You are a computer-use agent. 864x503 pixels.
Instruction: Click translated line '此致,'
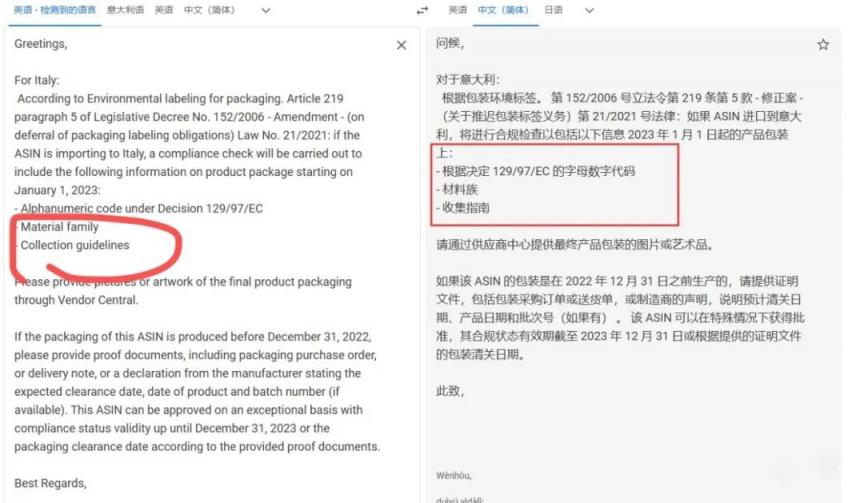[x=450, y=391]
